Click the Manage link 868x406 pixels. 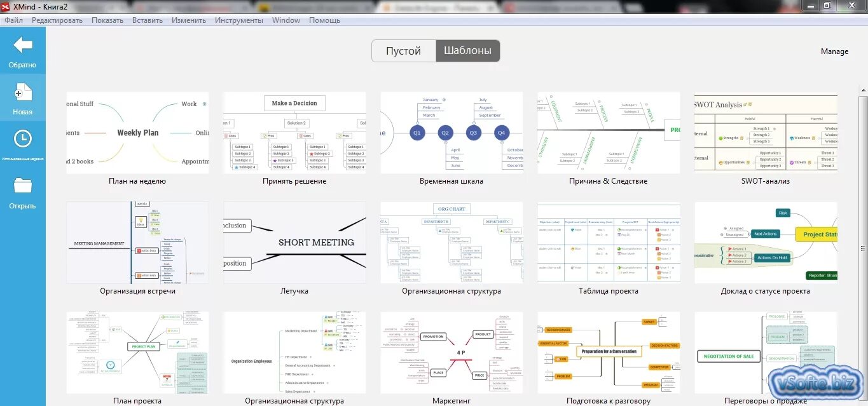click(x=834, y=51)
